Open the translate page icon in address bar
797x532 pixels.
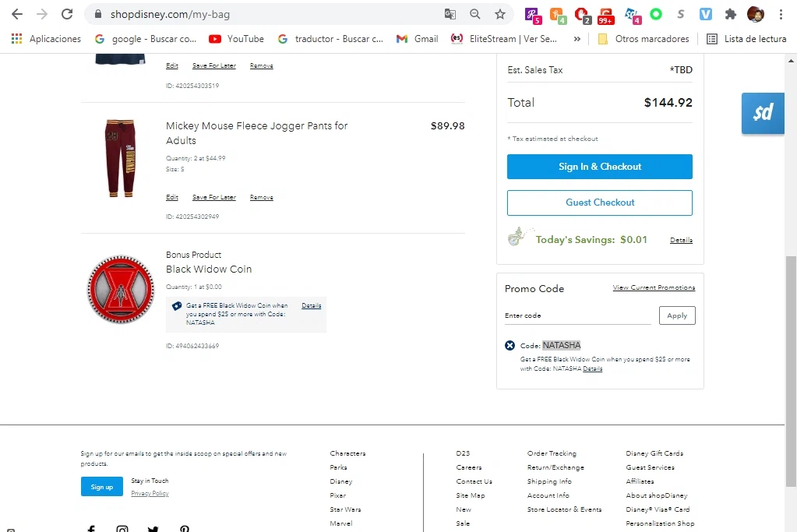pyautogui.click(x=450, y=14)
